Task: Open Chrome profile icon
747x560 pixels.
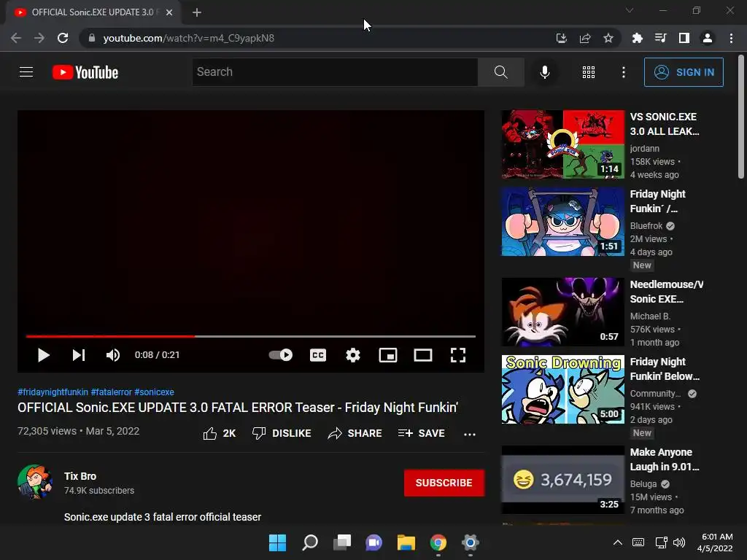Action: (x=708, y=38)
